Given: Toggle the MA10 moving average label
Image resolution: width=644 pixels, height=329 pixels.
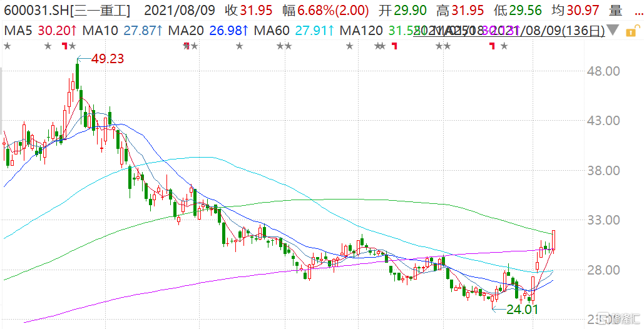Looking at the screenshot, I should click(114, 30).
